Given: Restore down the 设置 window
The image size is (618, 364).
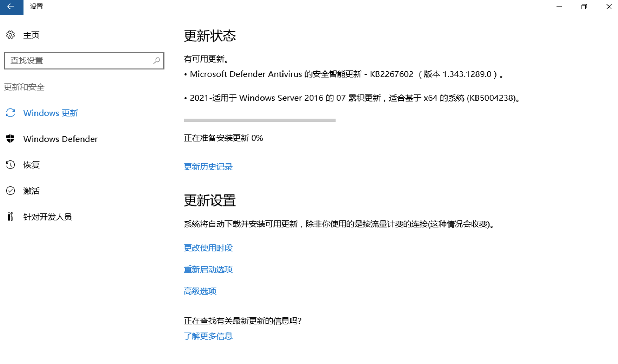Looking at the screenshot, I should click(x=584, y=7).
